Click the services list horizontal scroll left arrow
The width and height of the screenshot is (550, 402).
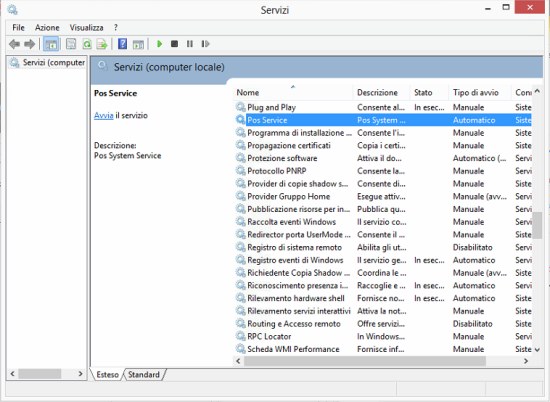point(239,361)
